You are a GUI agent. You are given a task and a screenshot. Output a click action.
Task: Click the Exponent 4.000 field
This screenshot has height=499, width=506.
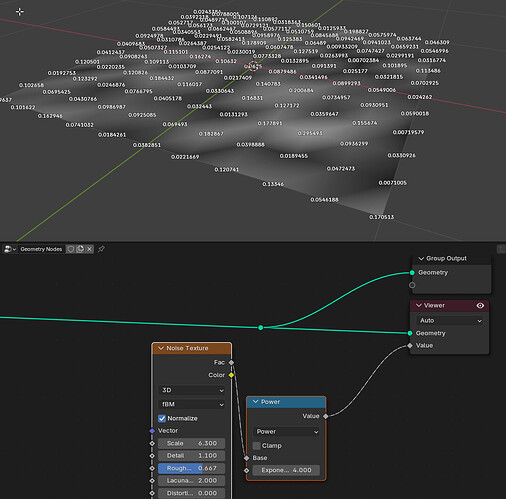point(286,470)
